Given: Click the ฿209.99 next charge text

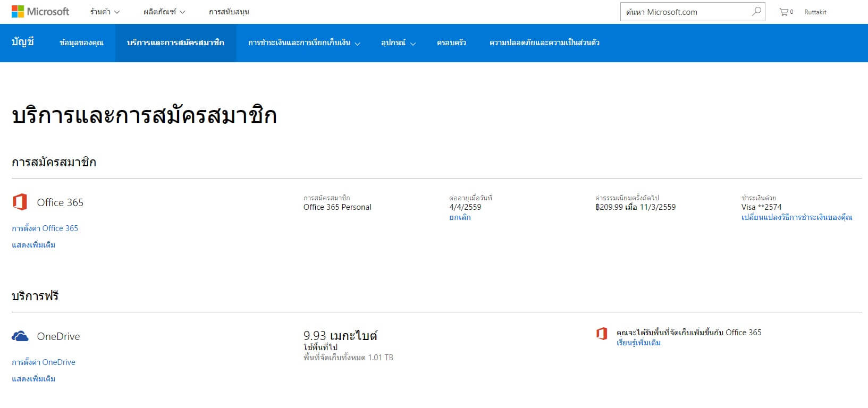Looking at the screenshot, I should point(635,207).
